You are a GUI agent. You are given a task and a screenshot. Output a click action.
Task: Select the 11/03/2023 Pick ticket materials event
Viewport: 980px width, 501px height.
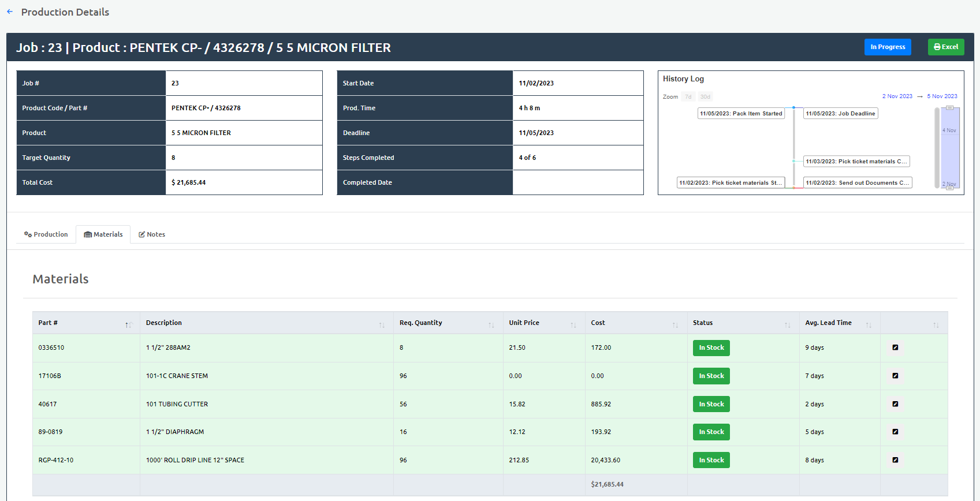[856, 161]
